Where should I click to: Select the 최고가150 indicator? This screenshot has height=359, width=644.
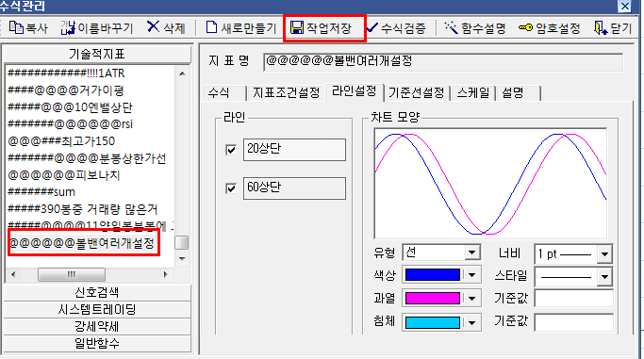61,141
